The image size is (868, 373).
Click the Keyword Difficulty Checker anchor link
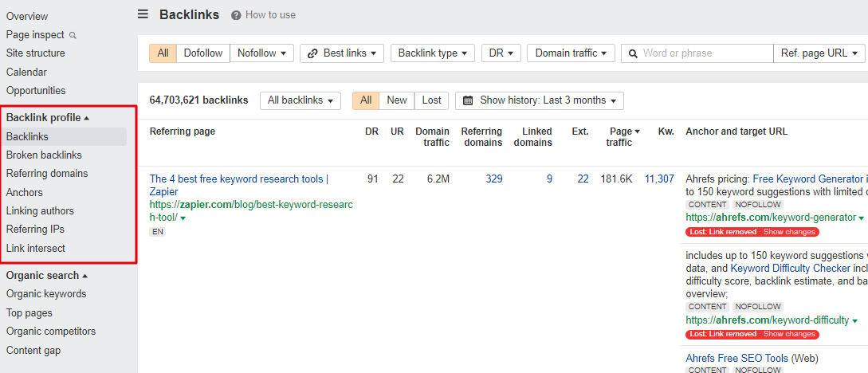coord(791,269)
